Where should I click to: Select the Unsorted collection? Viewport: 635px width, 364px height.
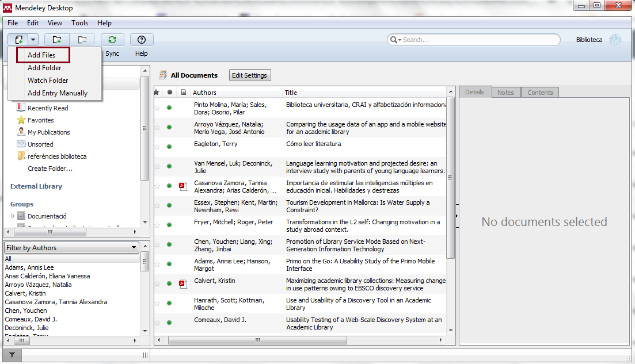tap(40, 144)
